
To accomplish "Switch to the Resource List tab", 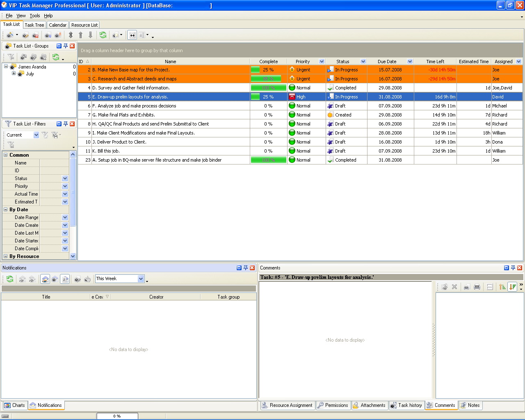I will coord(84,25).
